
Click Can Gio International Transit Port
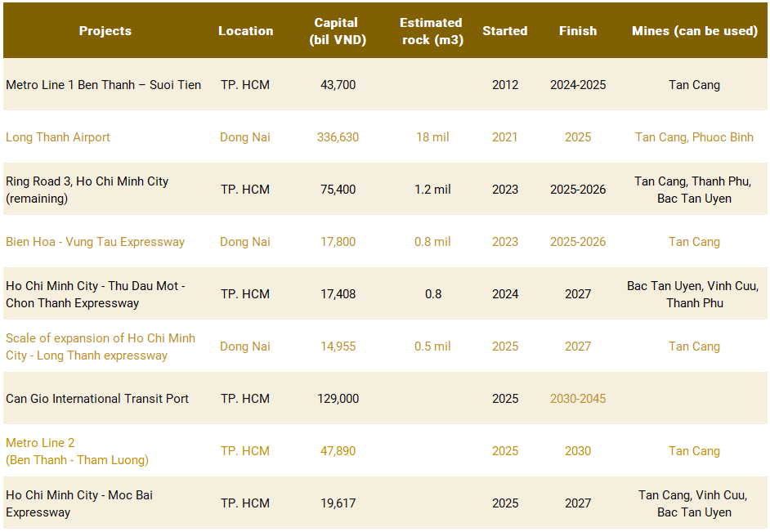coord(97,399)
